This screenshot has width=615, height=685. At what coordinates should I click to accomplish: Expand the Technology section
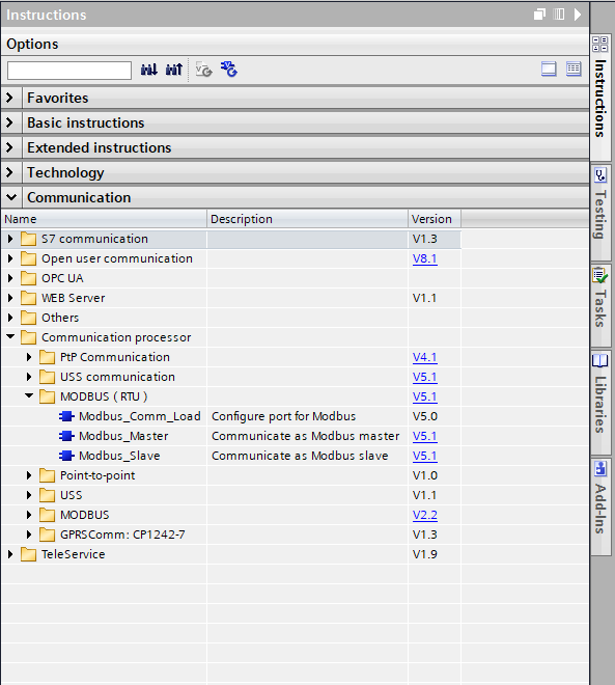[10, 172]
